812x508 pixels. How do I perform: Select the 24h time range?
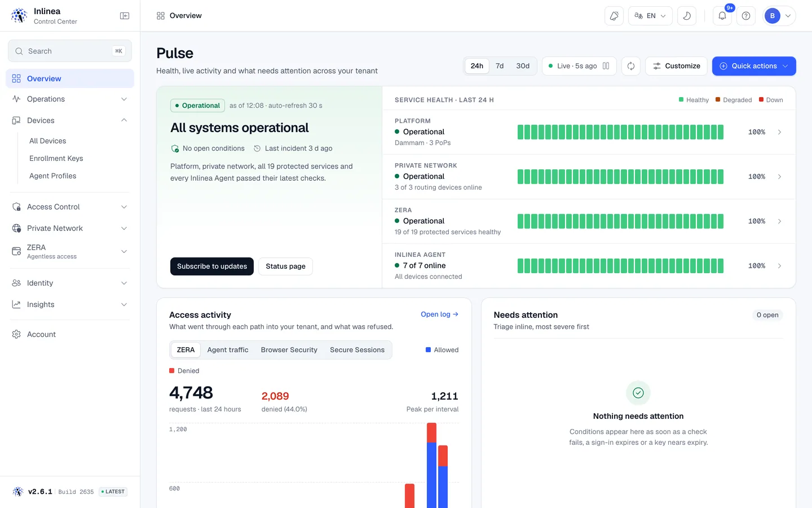pos(477,66)
